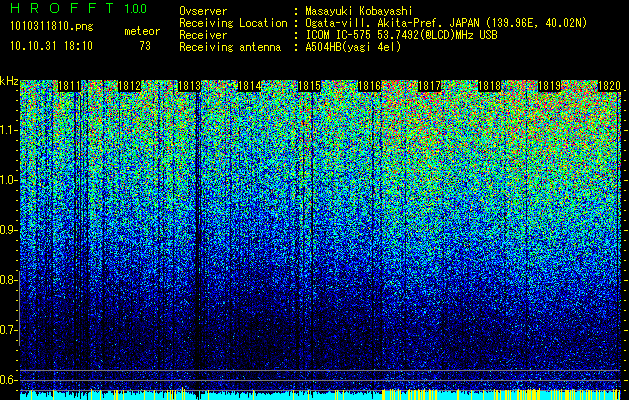This screenshot has height=400, width=629.
Task: Click the meteor label
Action: 142,32
